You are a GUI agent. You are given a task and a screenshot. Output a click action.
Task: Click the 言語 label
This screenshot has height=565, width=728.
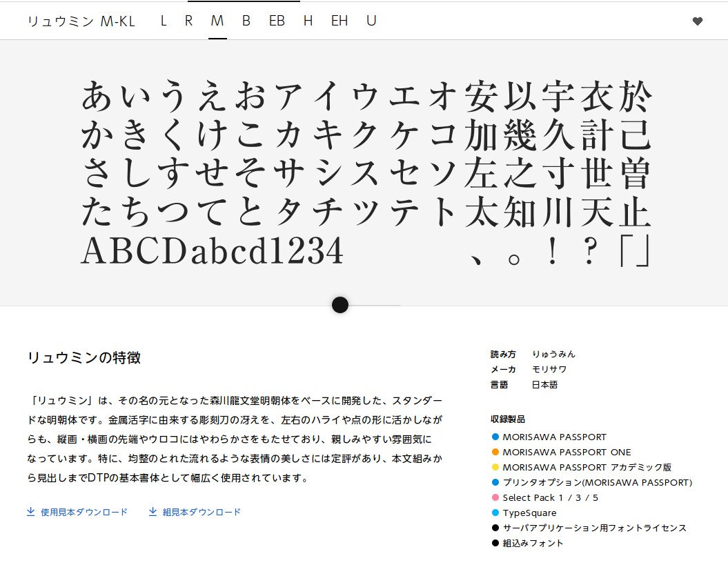pos(499,384)
